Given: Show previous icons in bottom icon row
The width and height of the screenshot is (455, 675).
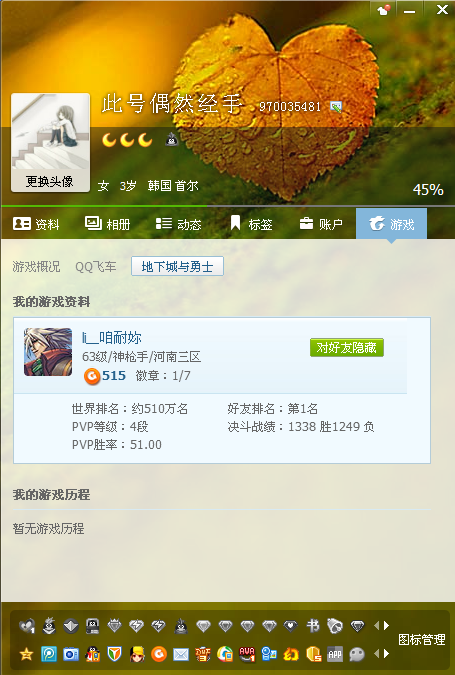Looking at the screenshot, I should point(377,654).
